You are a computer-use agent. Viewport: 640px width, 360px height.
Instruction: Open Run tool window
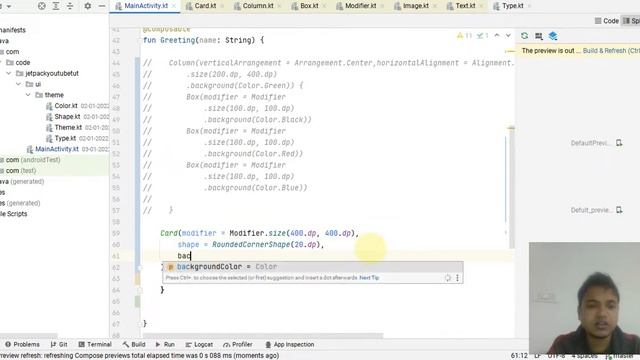(x=165, y=344)
